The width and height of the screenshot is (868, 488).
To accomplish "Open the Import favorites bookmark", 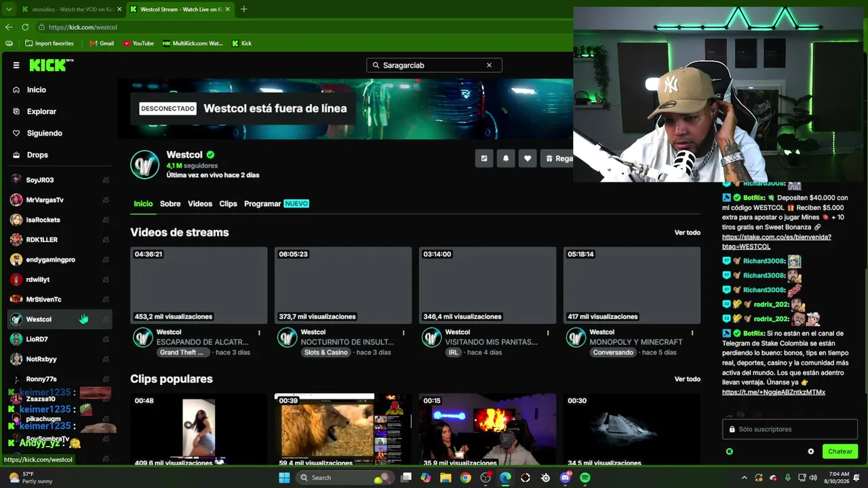I will (50, 43).
